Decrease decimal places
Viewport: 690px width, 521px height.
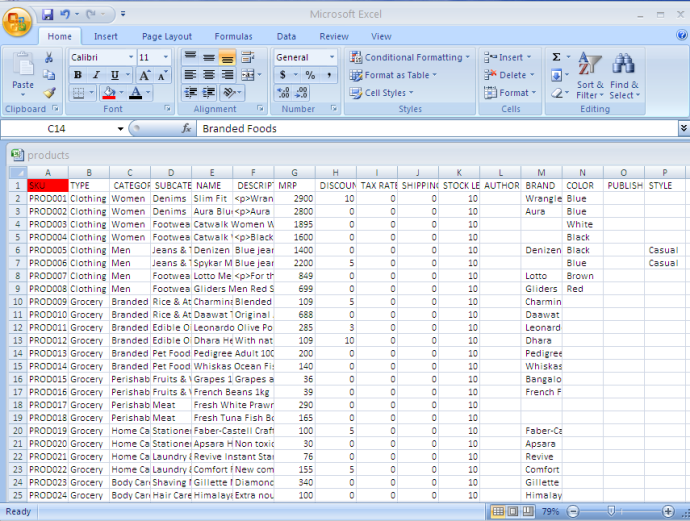pyautogui.click(x=301, y=92)
